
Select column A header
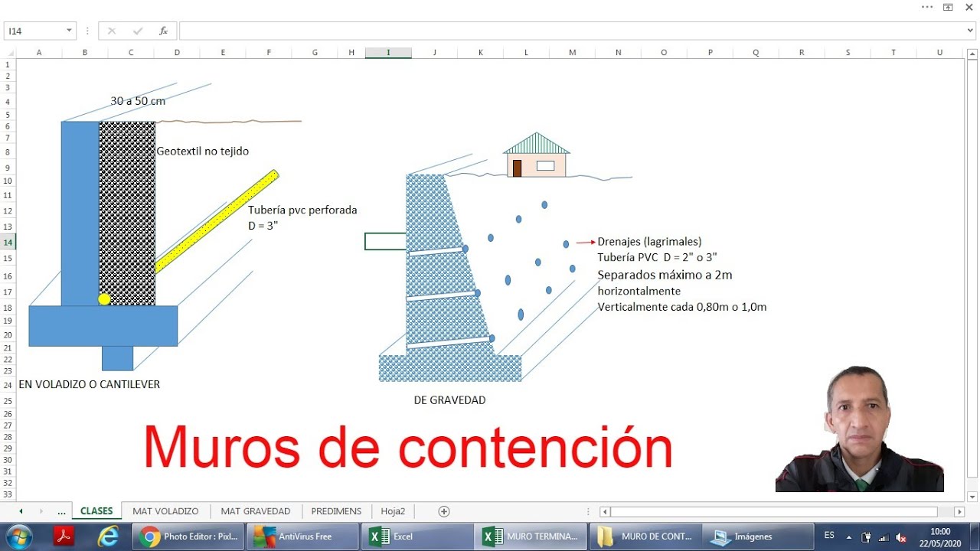[x=39, y=53]
